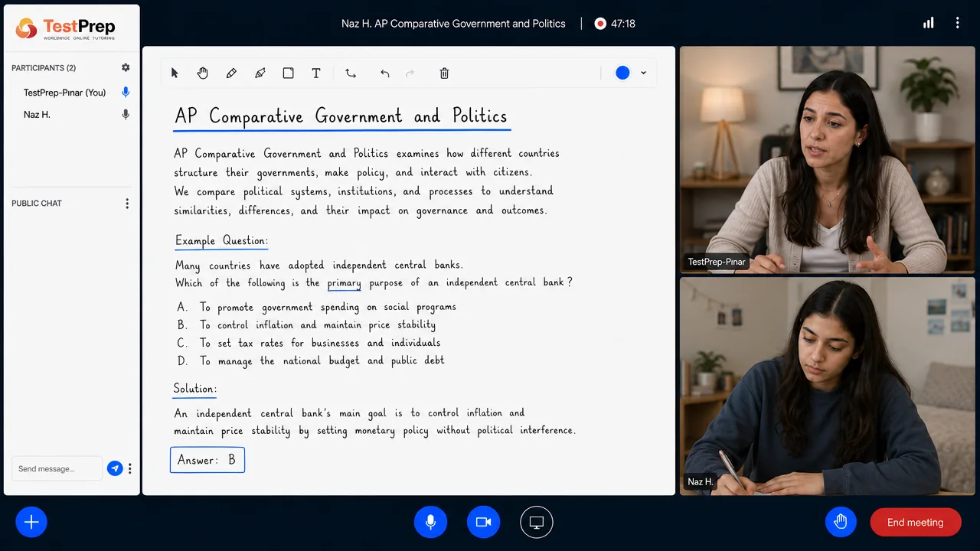The width and height of the screenshot is (980, 551).
Task: Select the rectangle shape tool
Action: 289,73
